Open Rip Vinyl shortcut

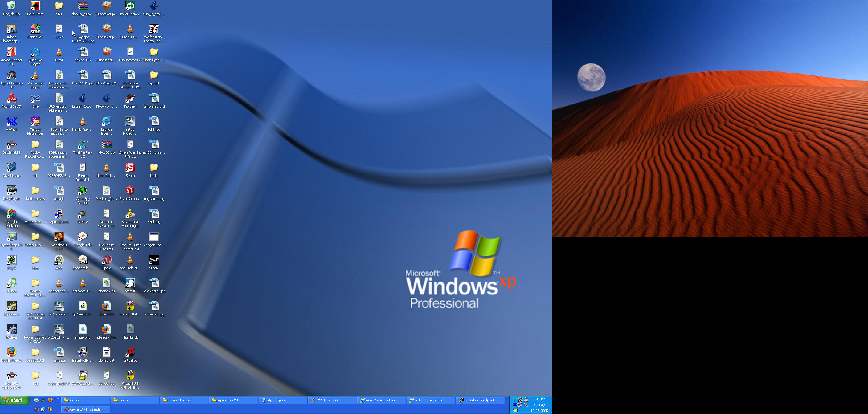[x=130, y=101]
